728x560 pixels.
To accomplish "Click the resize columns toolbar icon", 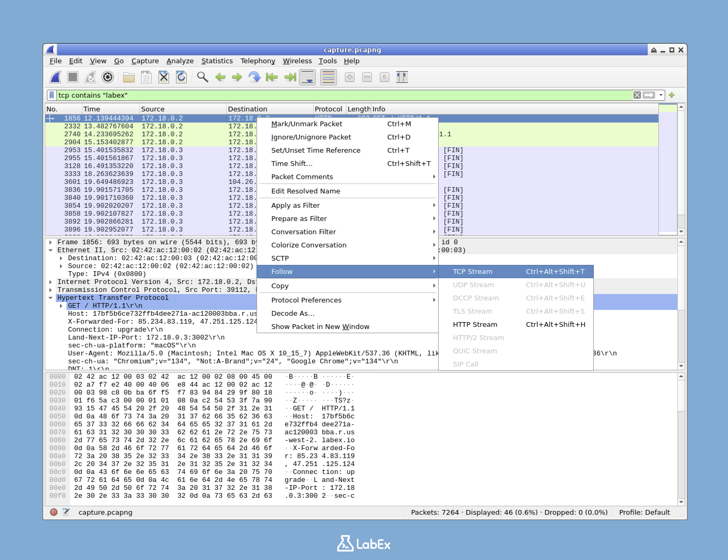I will [x=402, y=77].
